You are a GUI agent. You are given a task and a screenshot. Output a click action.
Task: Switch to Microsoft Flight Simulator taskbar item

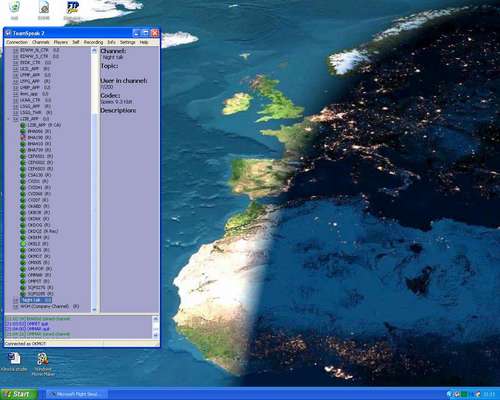click(x=77, y=395)
